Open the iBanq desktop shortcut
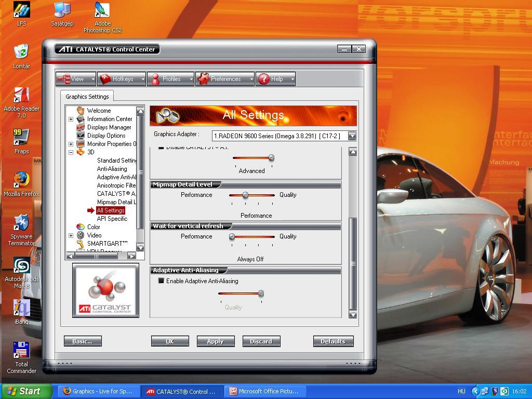This screenshot has height=399, width=532. [21, 312]
